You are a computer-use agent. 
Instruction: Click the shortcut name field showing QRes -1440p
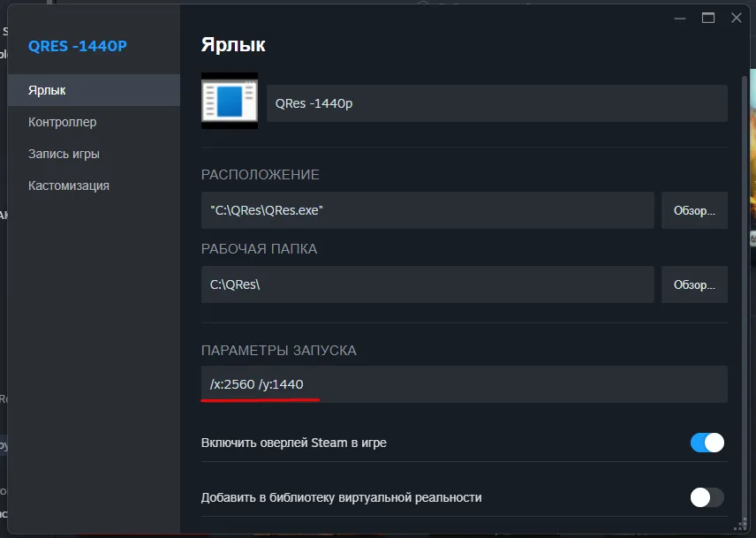pos(496,103)
